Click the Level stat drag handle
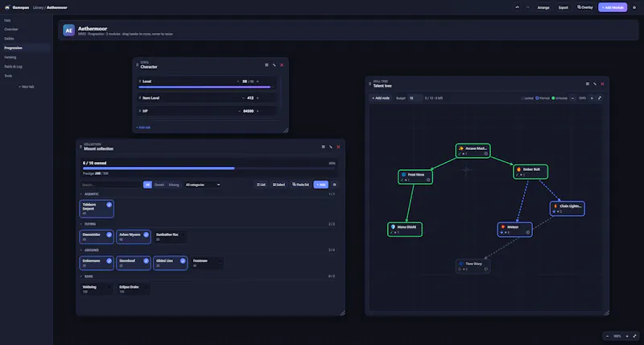The width and height of the screenshot is (644, 345). pyautogui.click(x=140, y=81)
